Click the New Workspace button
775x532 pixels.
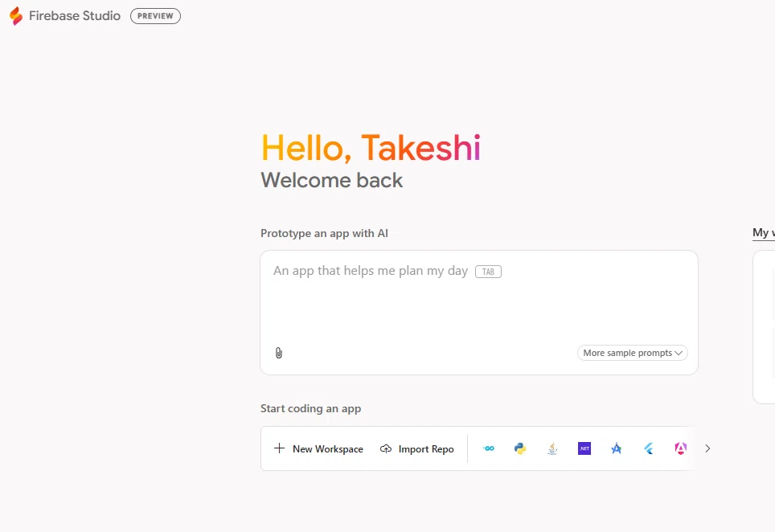pyautogui.click(x=318, y=448)
